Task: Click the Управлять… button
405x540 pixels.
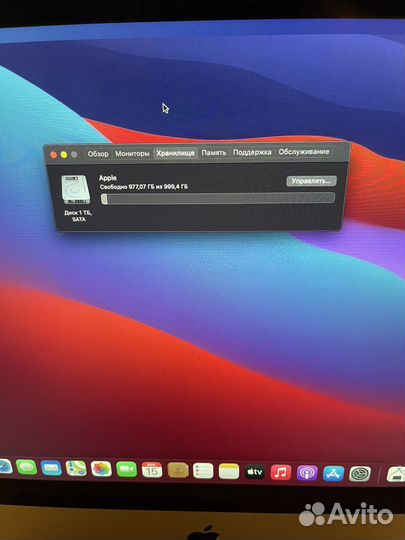Action: [x=311, y=181]
